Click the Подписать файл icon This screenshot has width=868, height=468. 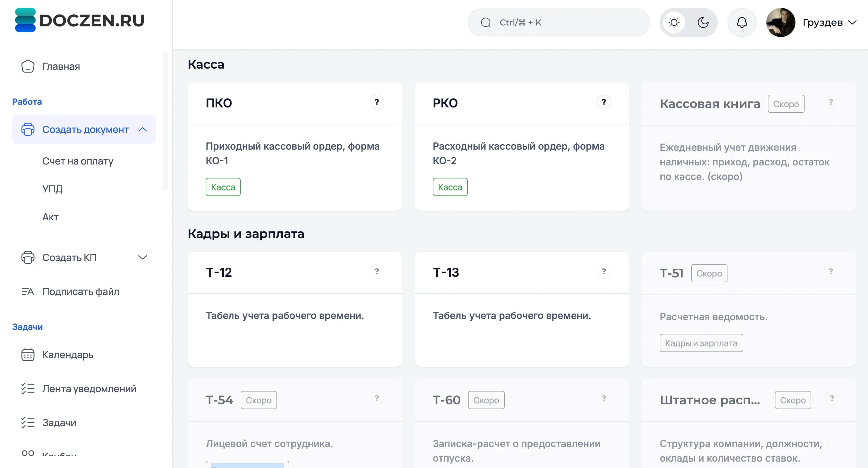coord(28,291)
